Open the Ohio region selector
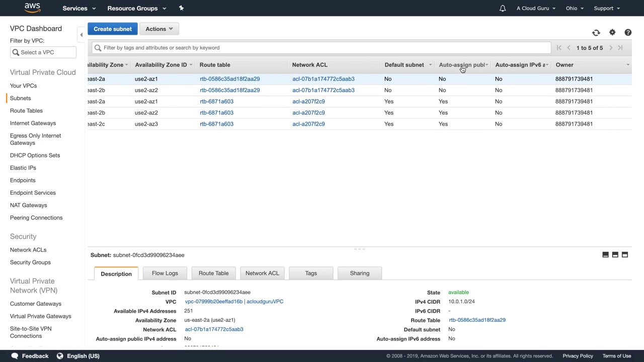The width and height of the screenshot is (644, 362). [574, 8]
